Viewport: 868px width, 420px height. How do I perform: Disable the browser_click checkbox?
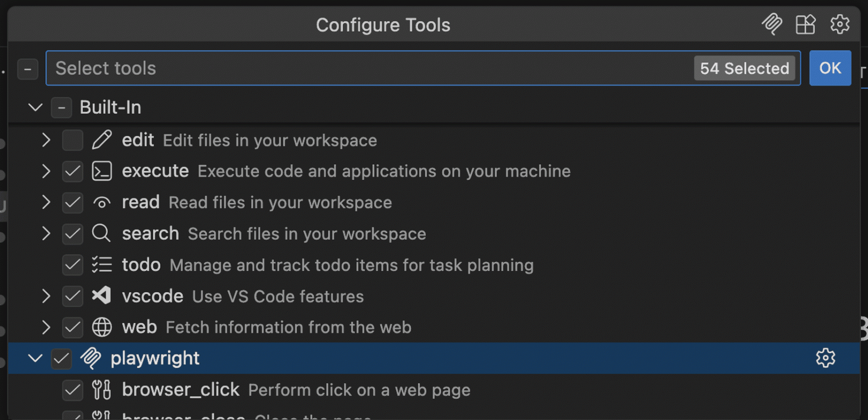coord(72,390)
